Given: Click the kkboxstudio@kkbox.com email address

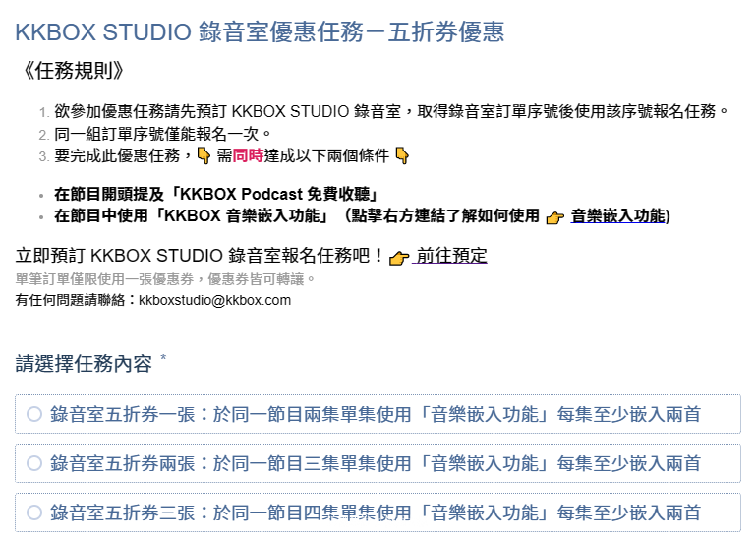Looking at the screenshot, I should pyautogui.click(x=215, y=300).
